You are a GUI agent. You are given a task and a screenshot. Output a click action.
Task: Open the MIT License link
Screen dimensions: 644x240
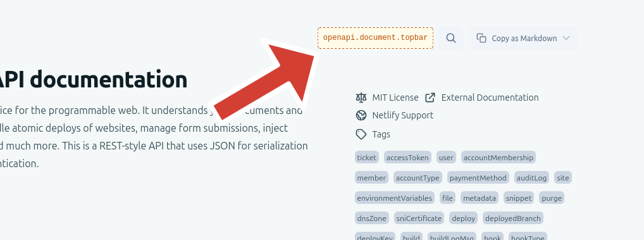click(395, 98)
